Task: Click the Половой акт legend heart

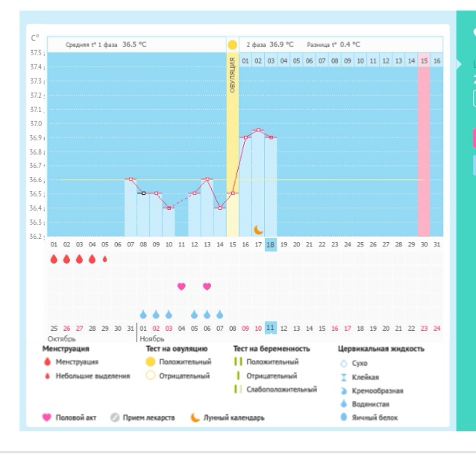Action: pyautogui.click(x=47, y=417)
